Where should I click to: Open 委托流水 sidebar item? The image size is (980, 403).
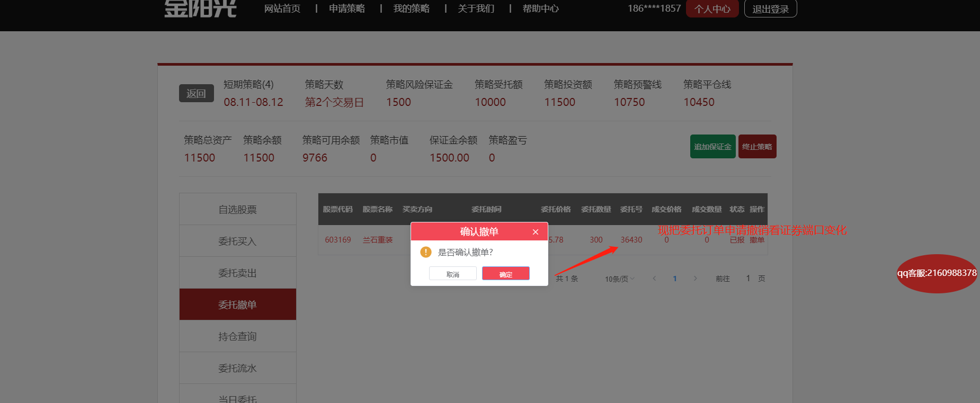click(x=237, y=369)
